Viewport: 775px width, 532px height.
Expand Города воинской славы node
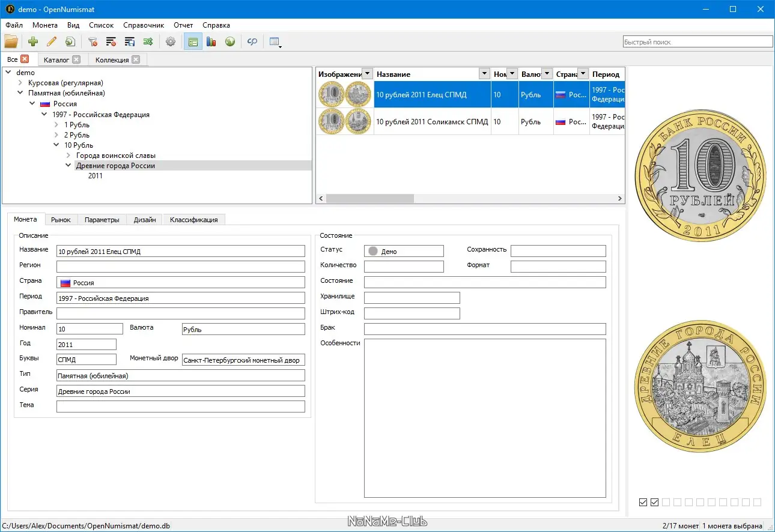(x=68, y=156)
